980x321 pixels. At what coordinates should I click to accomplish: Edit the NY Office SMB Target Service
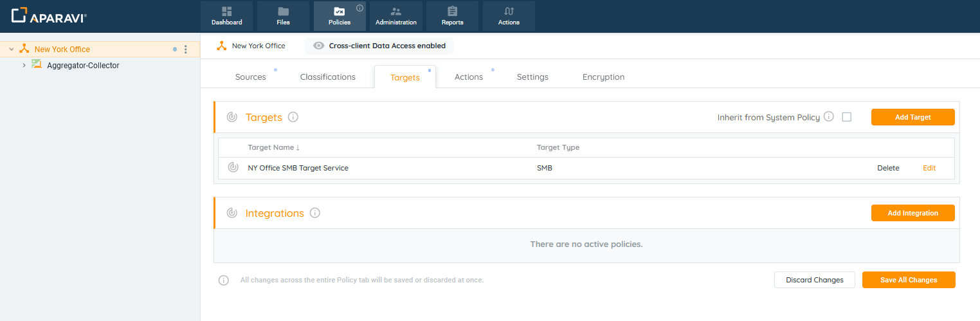(929, 168)
